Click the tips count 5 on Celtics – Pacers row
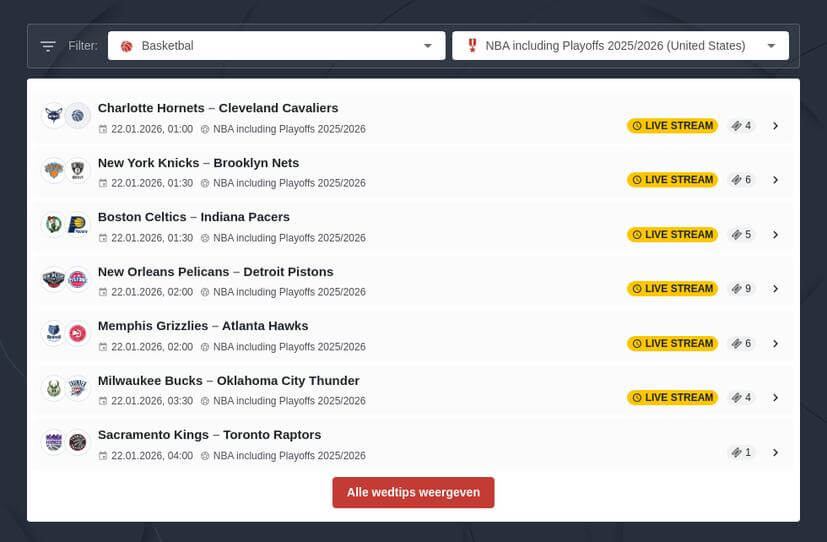827x542 pixels. (x=741, y=235)
